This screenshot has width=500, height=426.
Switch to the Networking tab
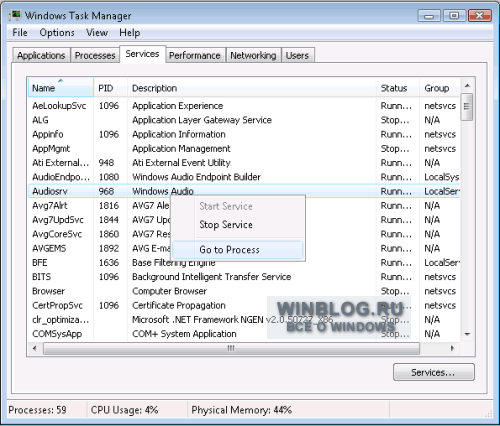click(253, 55)
